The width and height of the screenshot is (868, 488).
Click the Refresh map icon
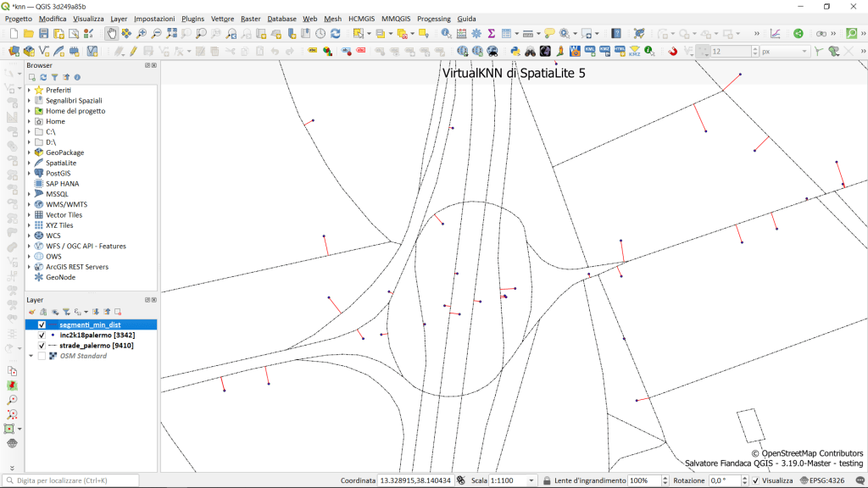point(335,34)
